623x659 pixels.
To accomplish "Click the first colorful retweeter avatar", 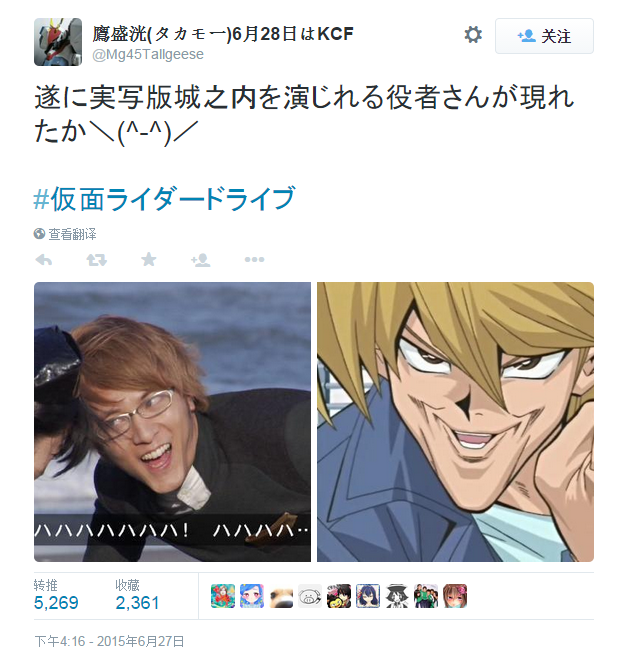I will tap(223, 596).
